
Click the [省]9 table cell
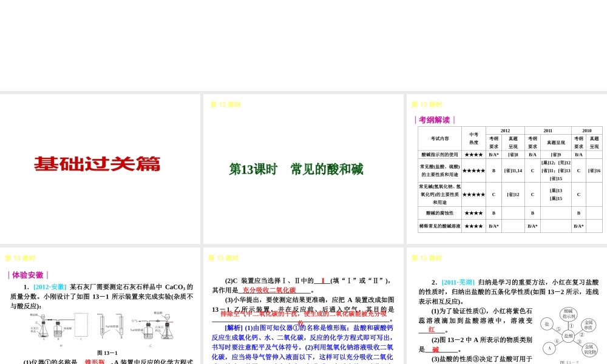click(556, 154)
